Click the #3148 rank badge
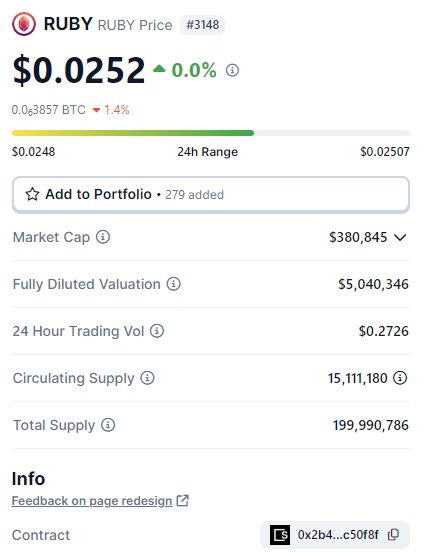The height and width of the screenshot is (553, 426). (202, 25)
